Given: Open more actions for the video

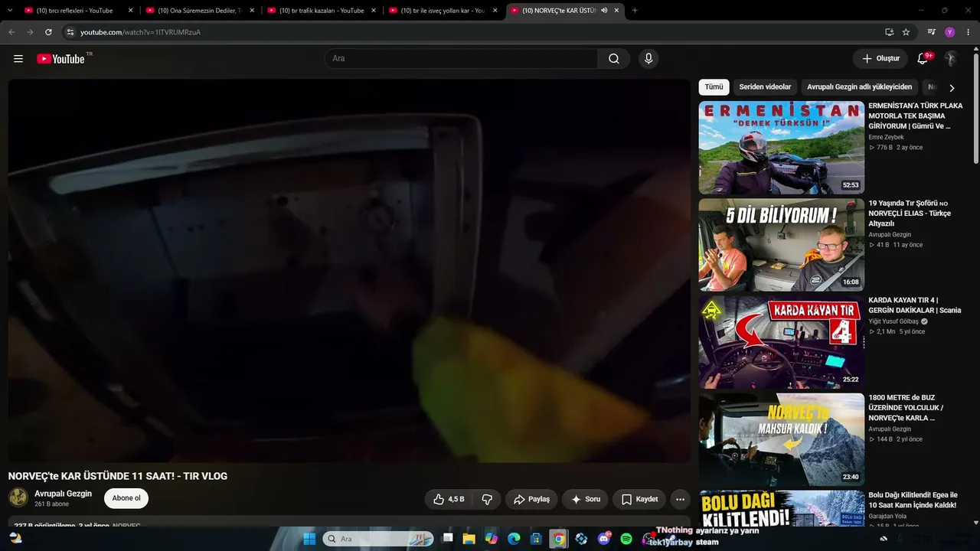Looking at the screenshot, I should (x=680, y=499).
